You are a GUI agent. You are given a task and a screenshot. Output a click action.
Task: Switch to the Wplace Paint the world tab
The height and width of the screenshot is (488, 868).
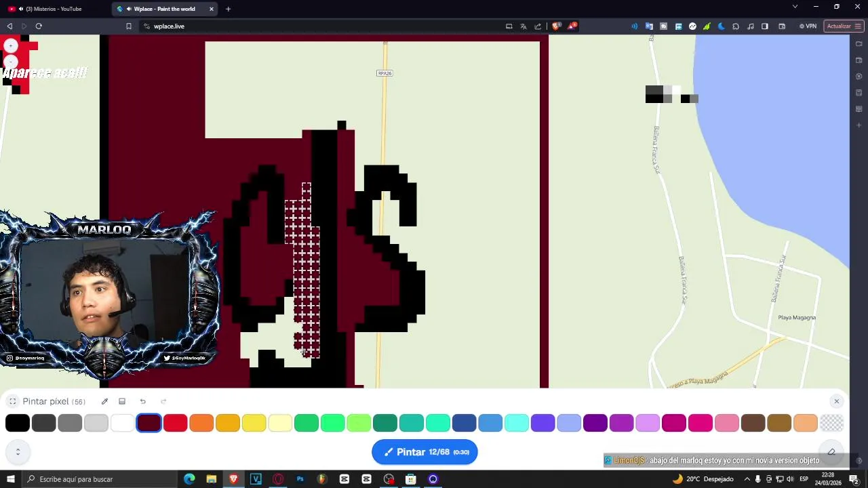(164, 9)
